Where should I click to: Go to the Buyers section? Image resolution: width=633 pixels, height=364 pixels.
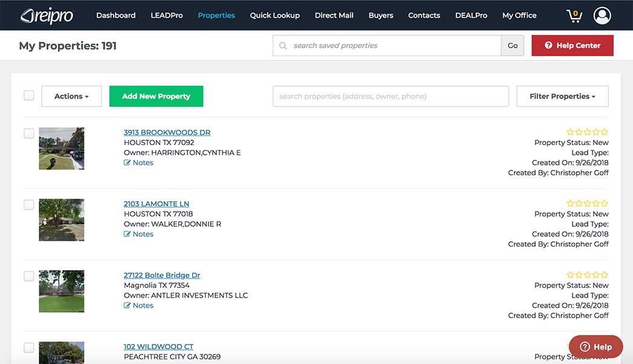[x=380, y=15]
